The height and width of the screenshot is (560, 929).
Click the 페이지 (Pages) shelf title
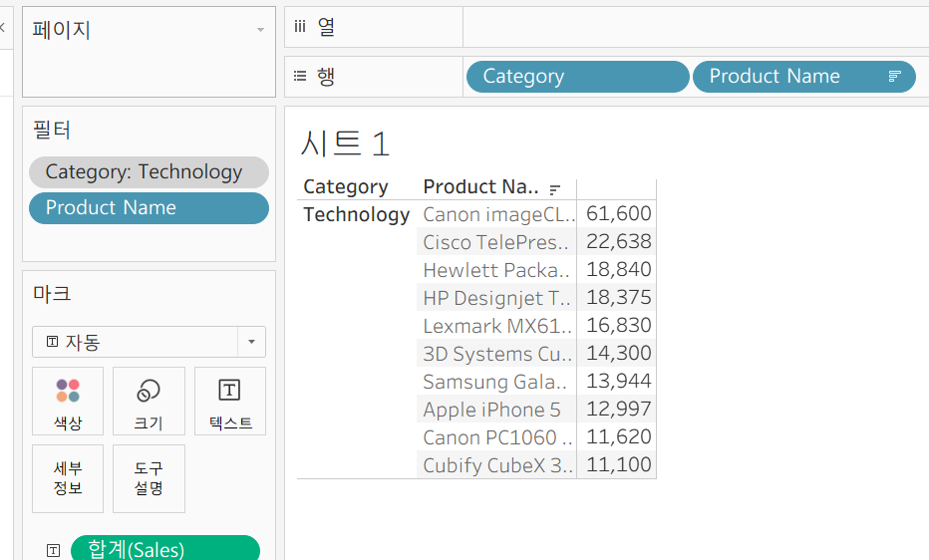(x=61, y=30)
